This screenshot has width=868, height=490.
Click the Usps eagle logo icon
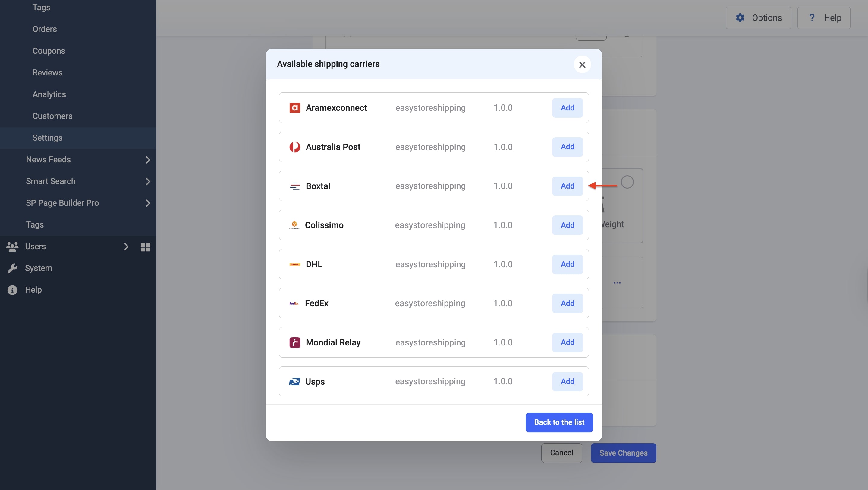tap(294, 381)
